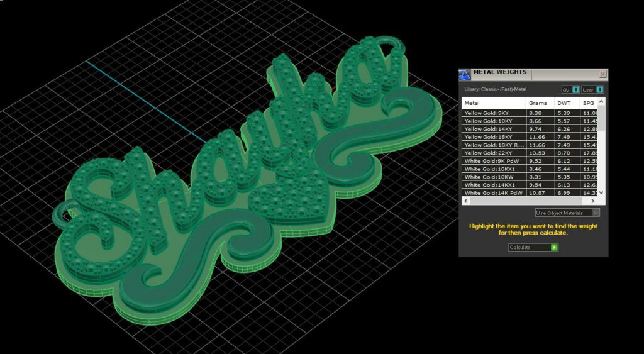Click the vertical scrollbar thumb in table

coord(601,118)
